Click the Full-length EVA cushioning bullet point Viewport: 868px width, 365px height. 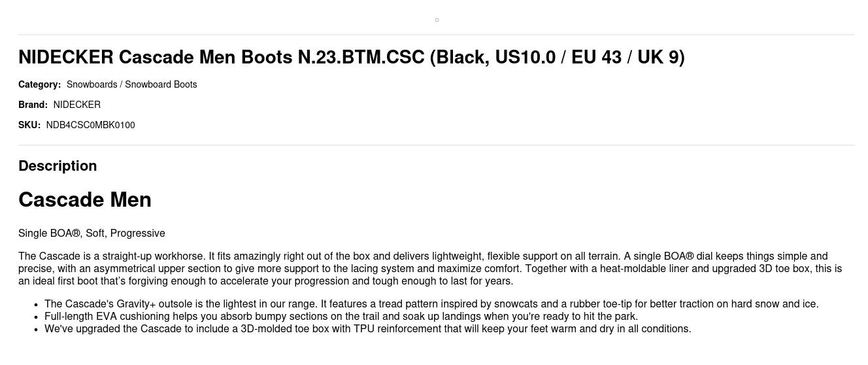click(x=341, y=317)
